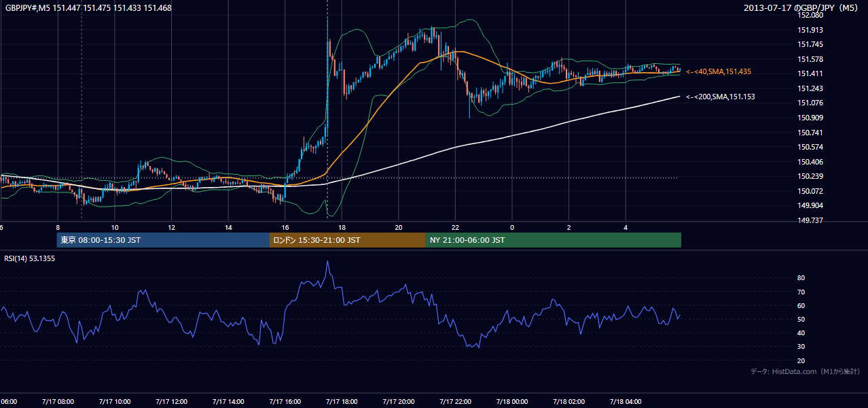Click the 150.741 price axis value
868x408 pixels.
pos(810,133)
